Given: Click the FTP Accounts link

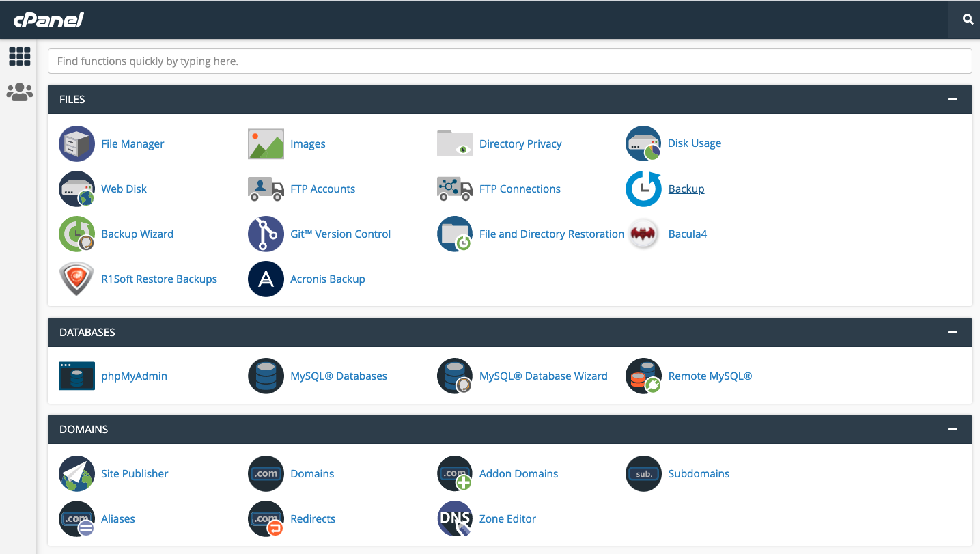Looking at the screenshot, I should pos(322,189).
